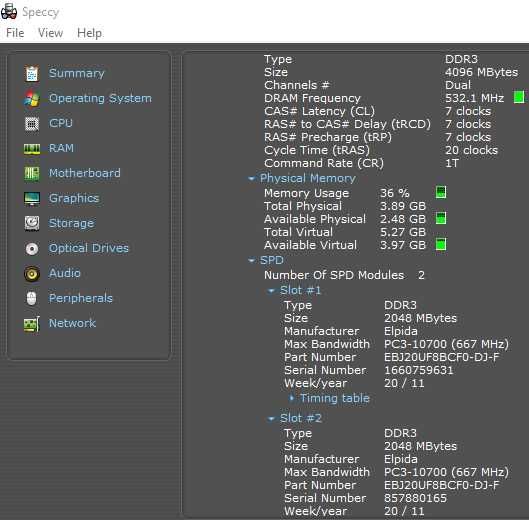Collapse the Physical Memory group

251,179
